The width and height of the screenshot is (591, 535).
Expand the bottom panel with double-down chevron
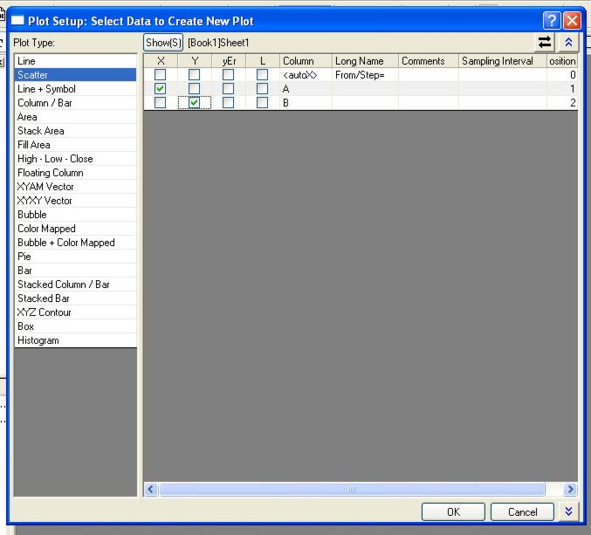pos(568,511)
